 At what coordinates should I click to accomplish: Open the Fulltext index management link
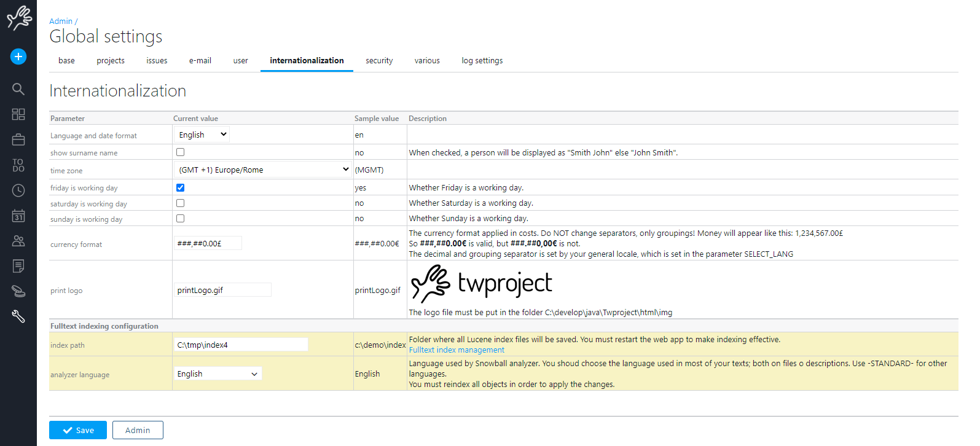click(x=457, y=350)
